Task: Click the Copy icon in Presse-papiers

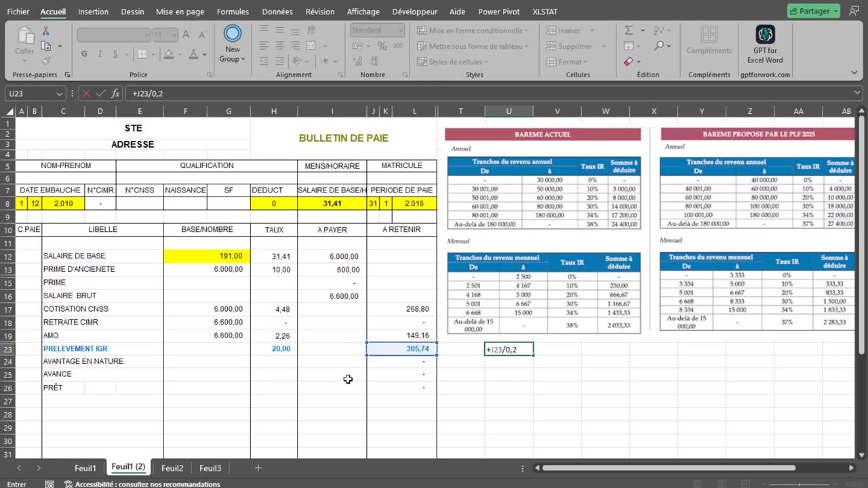Action: tap(45, 46)
